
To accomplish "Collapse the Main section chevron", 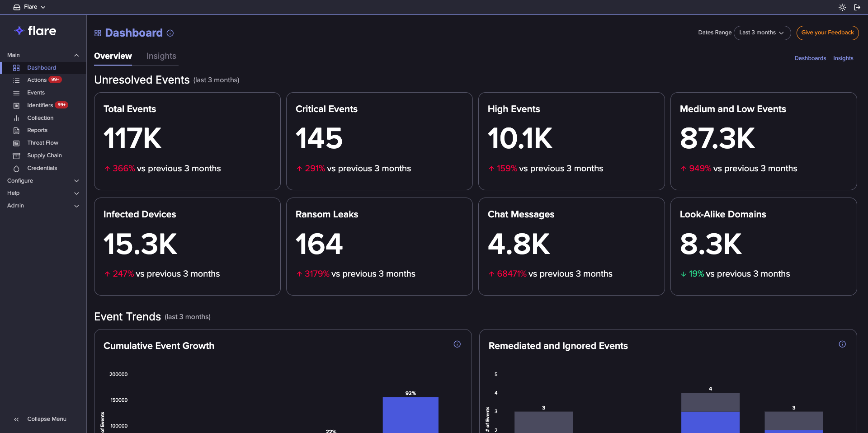I will [76, 55].
